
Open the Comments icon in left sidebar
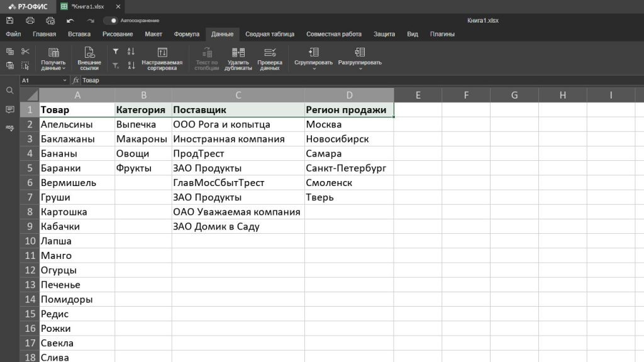[10, 109]
